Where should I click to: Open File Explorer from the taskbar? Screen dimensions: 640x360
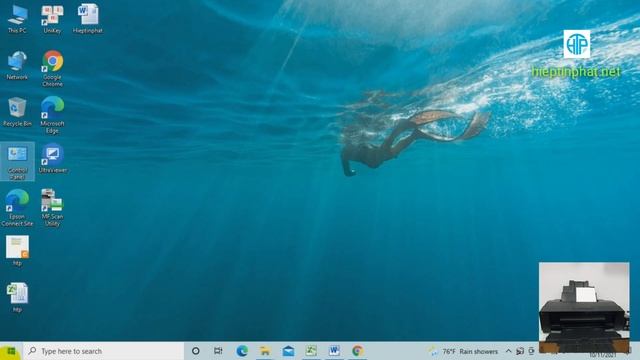(x=265, y=351)
